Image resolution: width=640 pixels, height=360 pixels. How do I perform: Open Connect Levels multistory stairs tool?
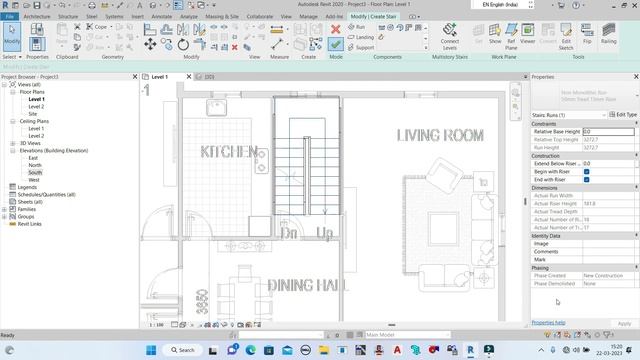450,36
